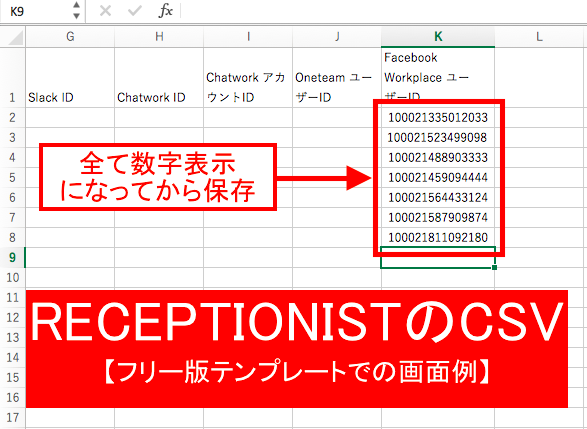Select column J header

337,37
